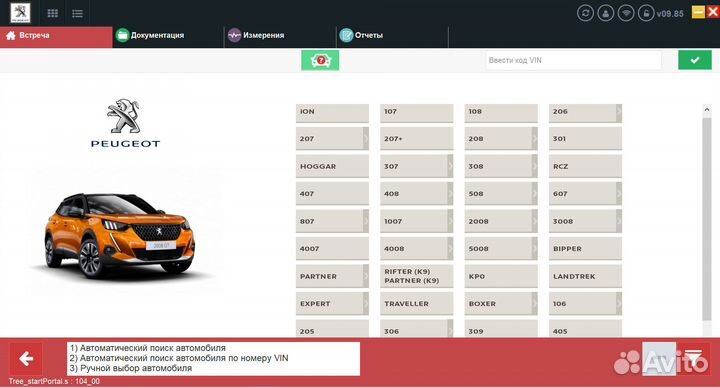This screenshot has width=720, height=388.
Task: Pick the TRAVELLER model button
Action: (x=416, y=304)
